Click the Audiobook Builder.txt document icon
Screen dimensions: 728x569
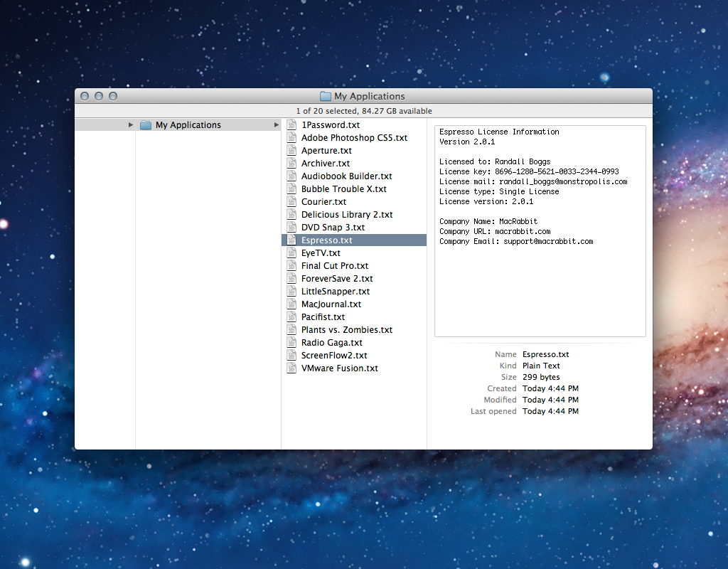(291, 176)
